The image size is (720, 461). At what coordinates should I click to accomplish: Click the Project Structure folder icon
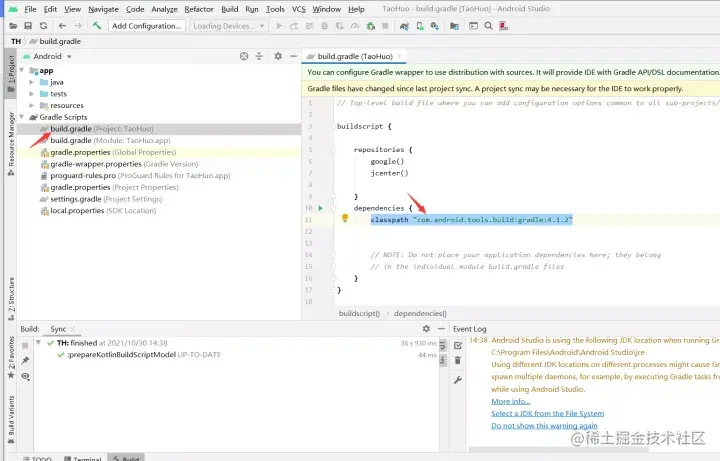(x=454, y=26)
